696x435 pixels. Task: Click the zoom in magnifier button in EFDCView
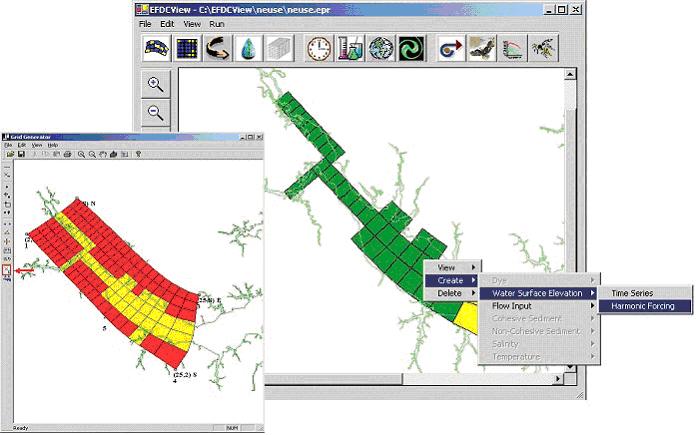pyautogui.click(x=156, y=84)
